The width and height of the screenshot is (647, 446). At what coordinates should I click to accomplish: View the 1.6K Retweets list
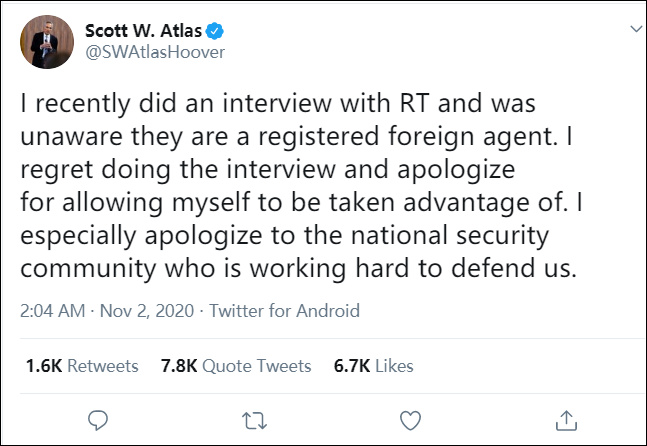point(79,366)
